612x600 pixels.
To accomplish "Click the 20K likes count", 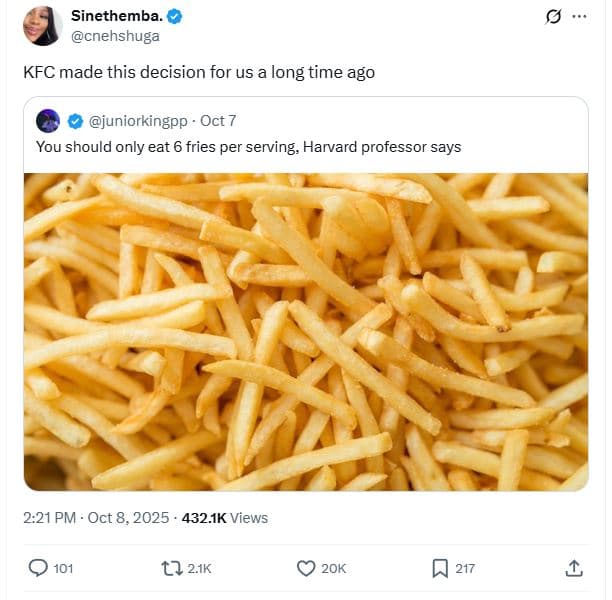I will tap(334, 568).
